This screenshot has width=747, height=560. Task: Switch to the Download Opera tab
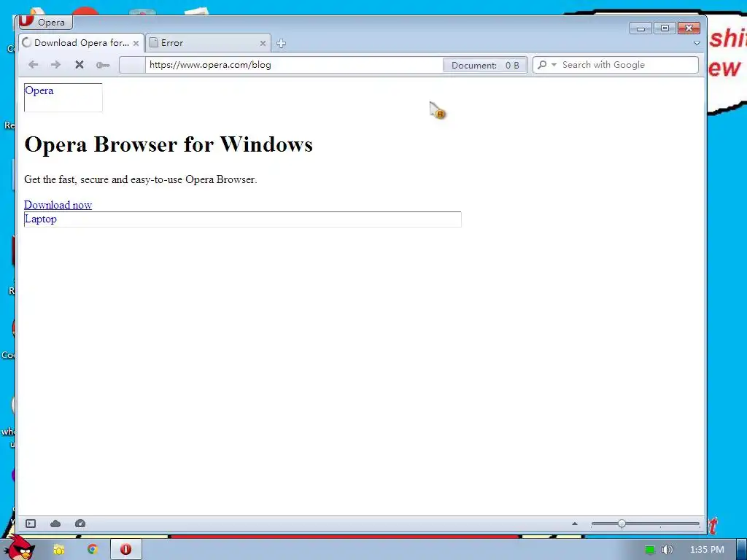(x=81, y=43)
